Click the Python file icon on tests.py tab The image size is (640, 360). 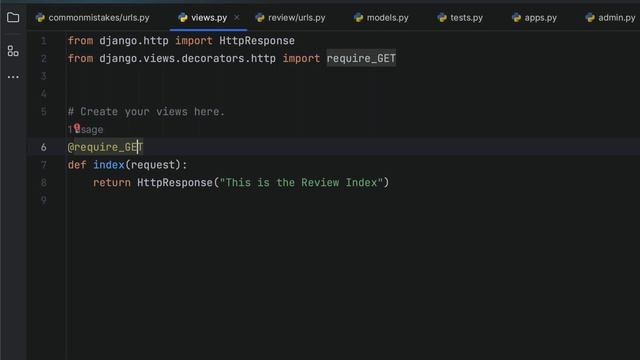click(x=442, y=18)
